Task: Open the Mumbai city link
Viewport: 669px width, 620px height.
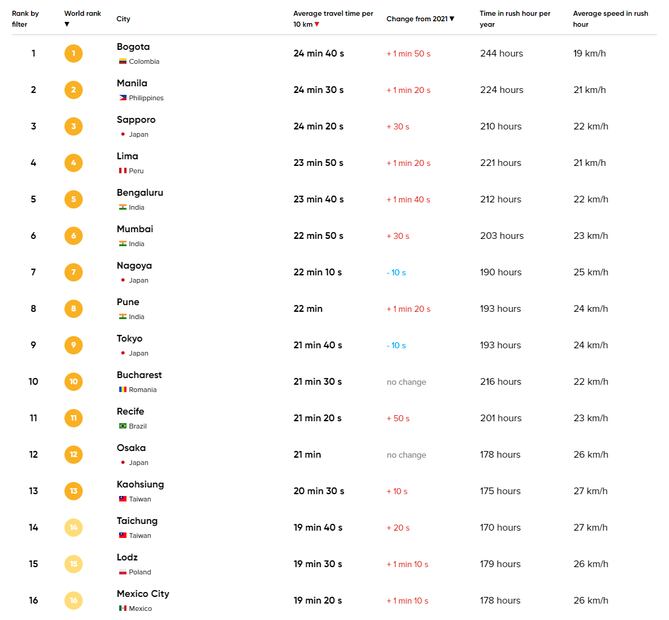Action: pyautogui.click(x=135, y=229)
